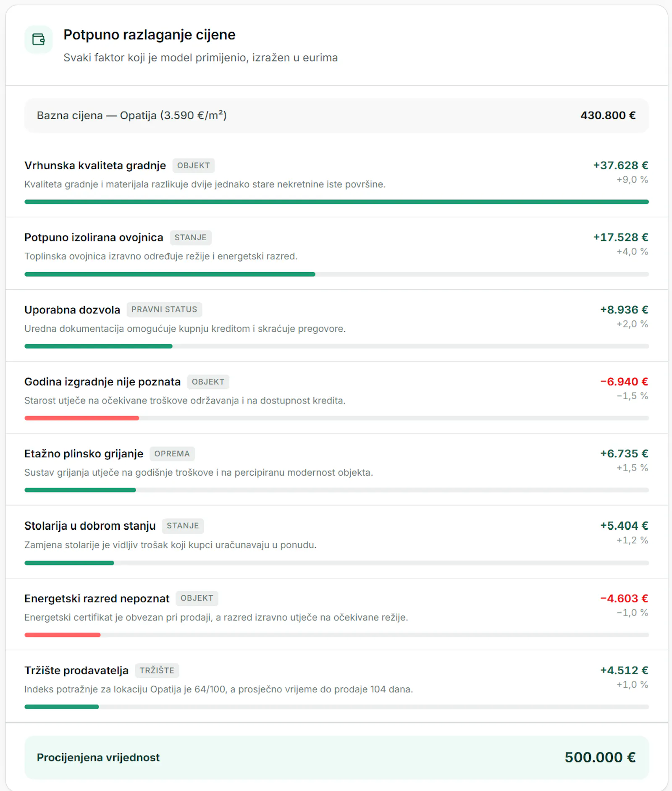672x791 pixels.
Task: Click progress bar under Etažno plinsko grijanje
Action: (336, 490)
